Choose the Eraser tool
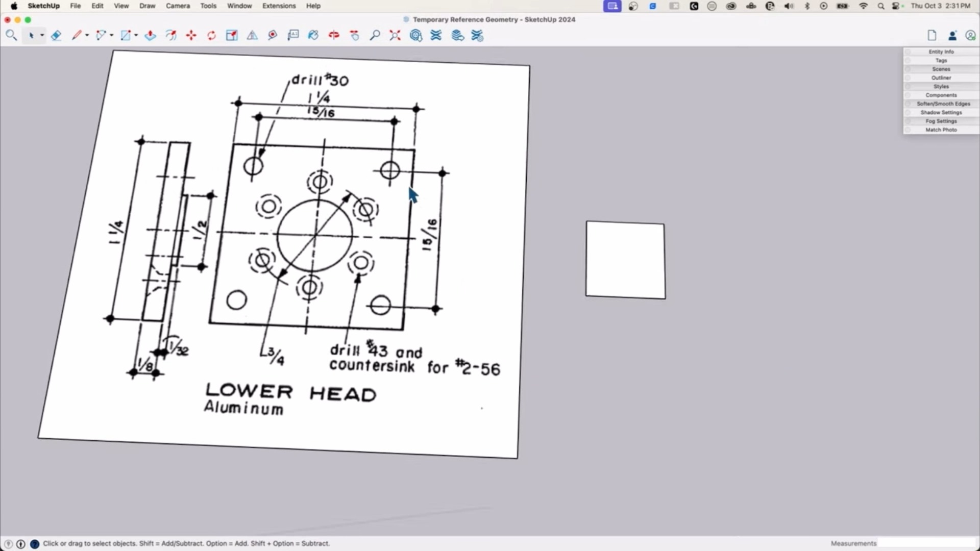This screenshot has width=980, height=551. tap(56, 35)
